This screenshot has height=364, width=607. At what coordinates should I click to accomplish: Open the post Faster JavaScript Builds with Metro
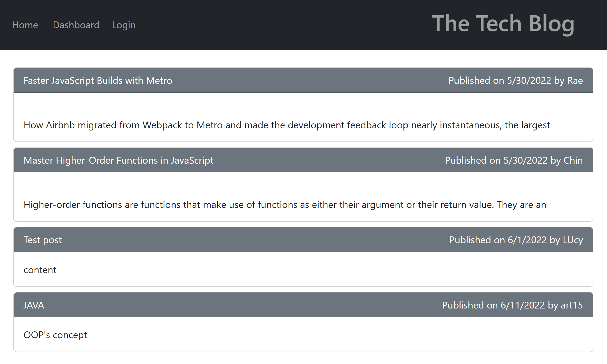(98, 80)
